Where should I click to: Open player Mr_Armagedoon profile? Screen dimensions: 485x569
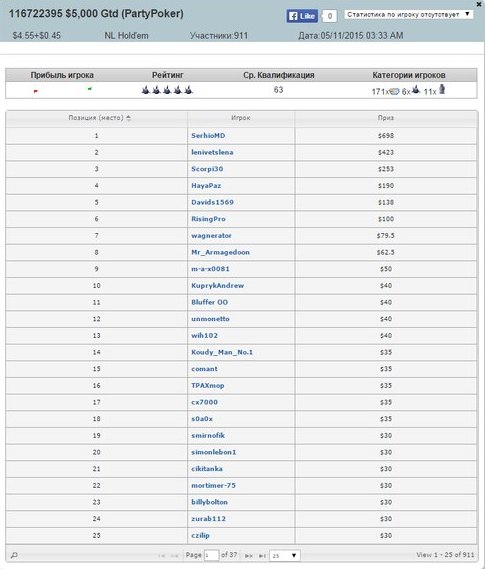(220, 252)
